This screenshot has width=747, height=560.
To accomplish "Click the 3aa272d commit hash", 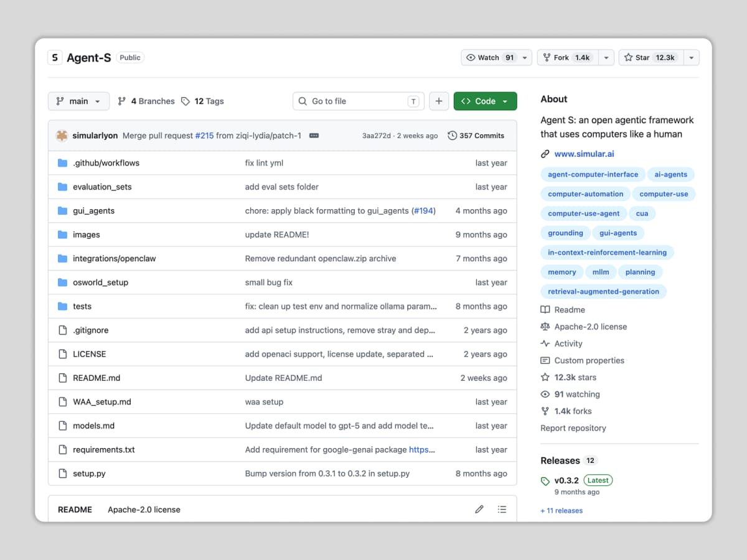I will tap(376, 136).
